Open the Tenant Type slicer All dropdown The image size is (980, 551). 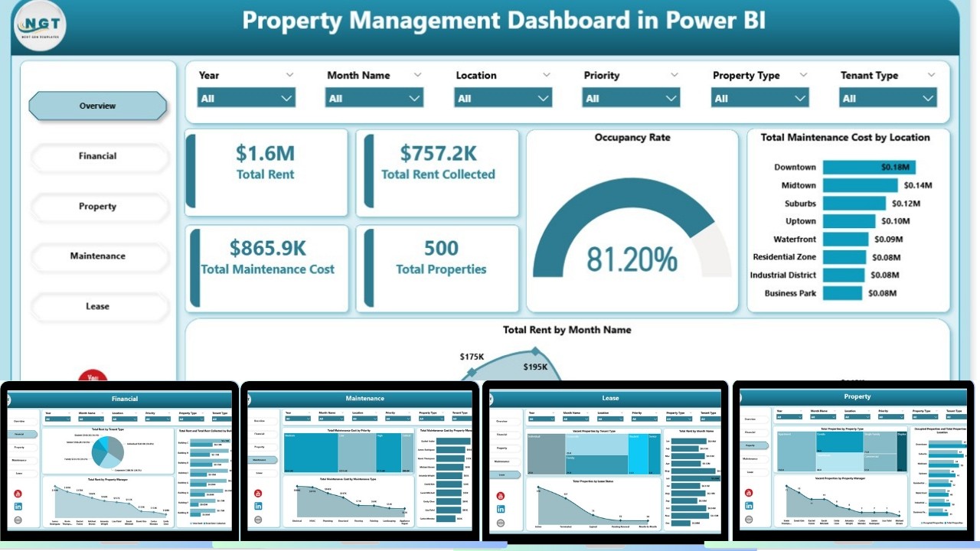(x=888, y=98)
